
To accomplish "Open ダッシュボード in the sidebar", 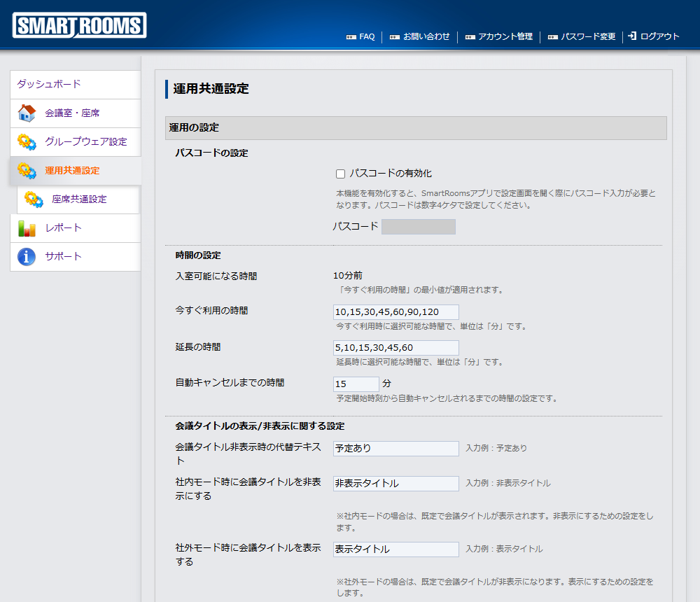I will coord(49,84).
